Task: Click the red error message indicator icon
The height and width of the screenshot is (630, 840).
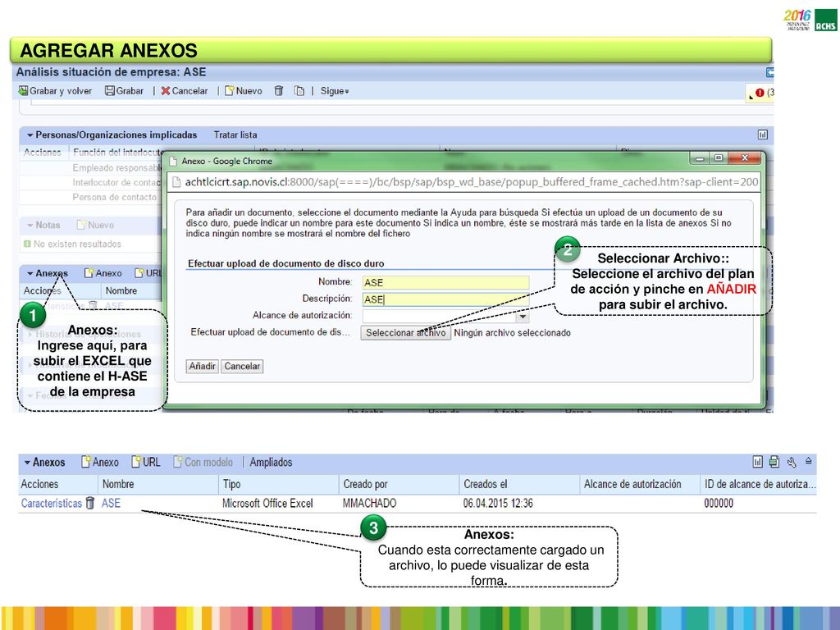Action: pos(760,93)
